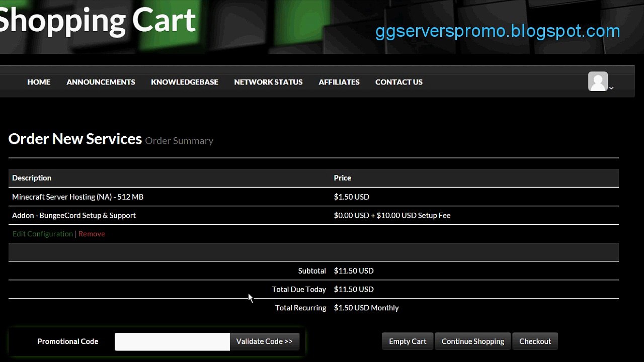Click the Total Due Today '$11.50 USD' value

click(x=354, y=289)
